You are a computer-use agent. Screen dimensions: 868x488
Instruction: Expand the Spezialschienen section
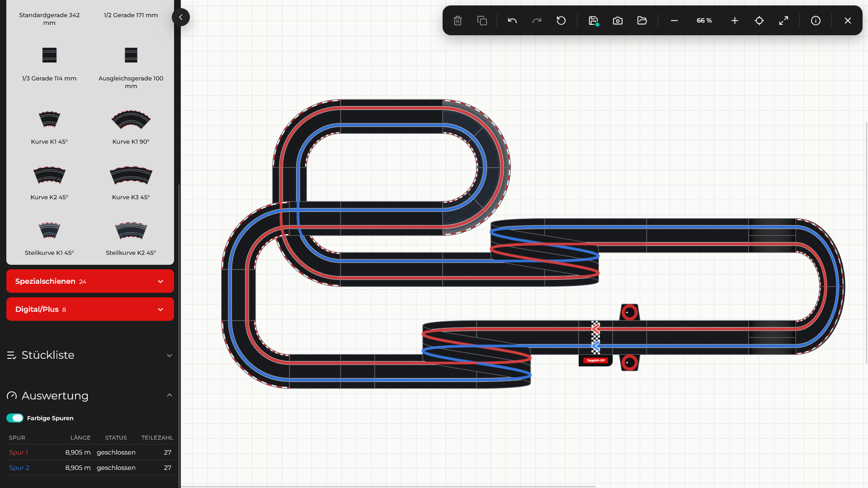click(x=90, y=281)
